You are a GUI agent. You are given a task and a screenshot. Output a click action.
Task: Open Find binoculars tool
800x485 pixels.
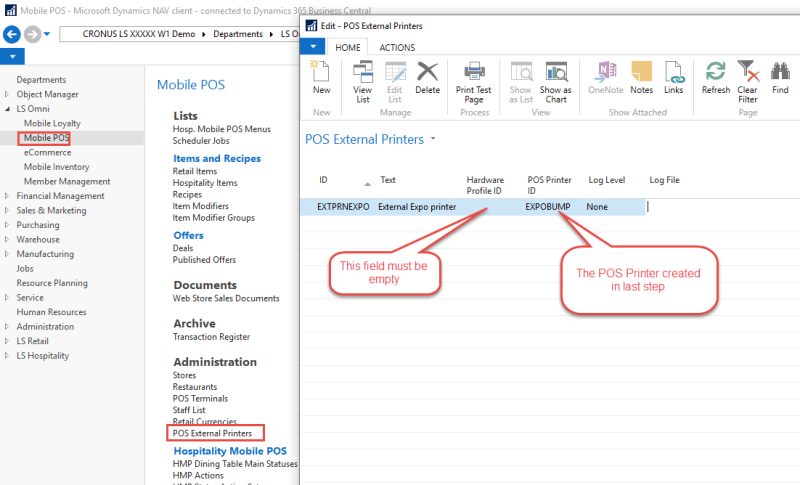coord(780,78)
